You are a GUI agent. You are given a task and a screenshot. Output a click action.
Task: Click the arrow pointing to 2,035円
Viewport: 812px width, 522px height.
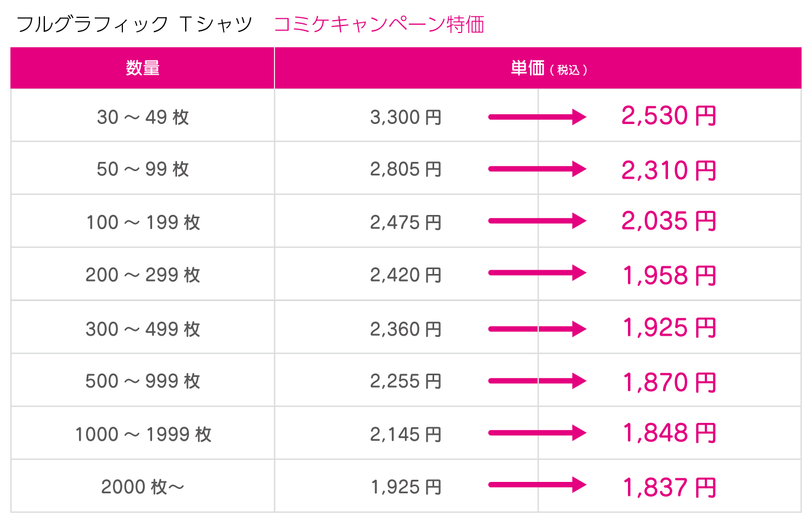[x=536, y=221]
